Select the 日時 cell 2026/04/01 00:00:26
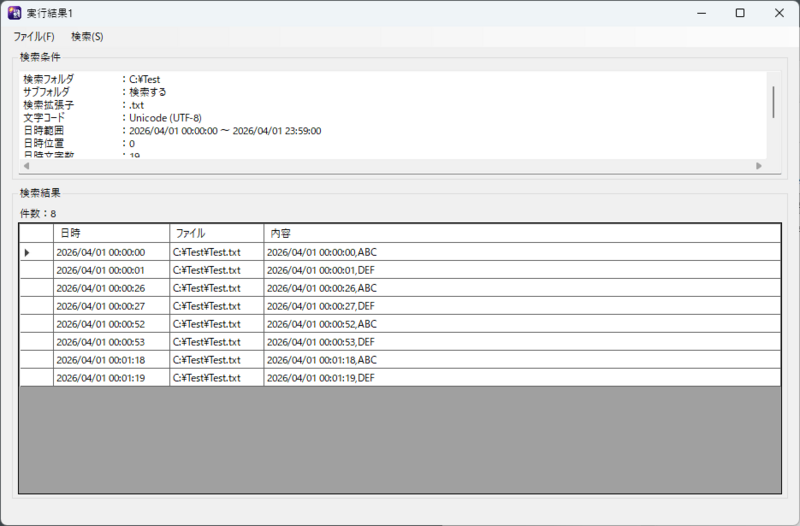 [111, 288]
